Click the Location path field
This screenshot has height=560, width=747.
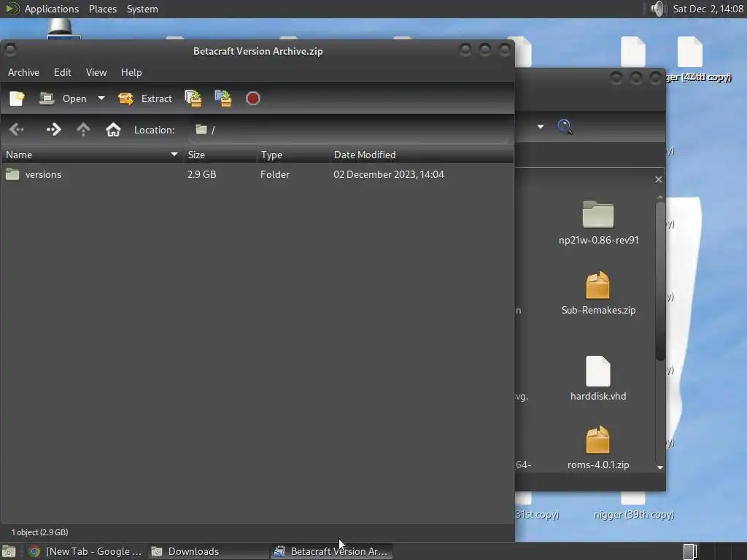(350, 130)
